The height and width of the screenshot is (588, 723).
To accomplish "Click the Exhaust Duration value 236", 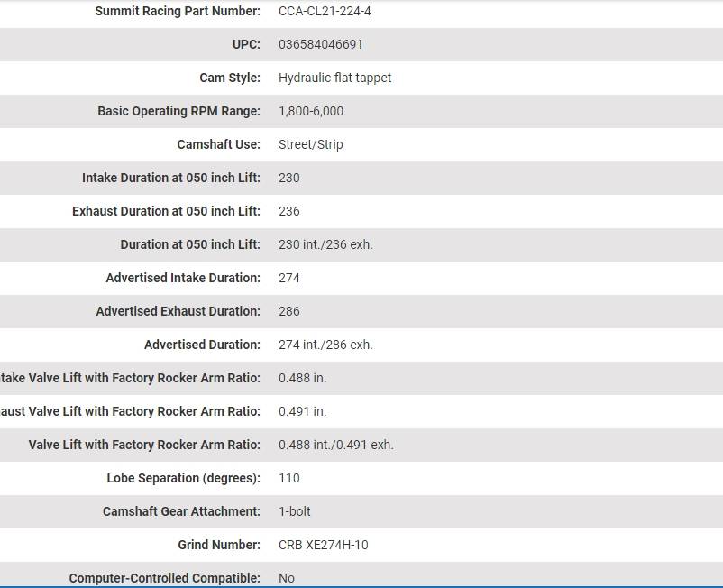I will [289, 211].
